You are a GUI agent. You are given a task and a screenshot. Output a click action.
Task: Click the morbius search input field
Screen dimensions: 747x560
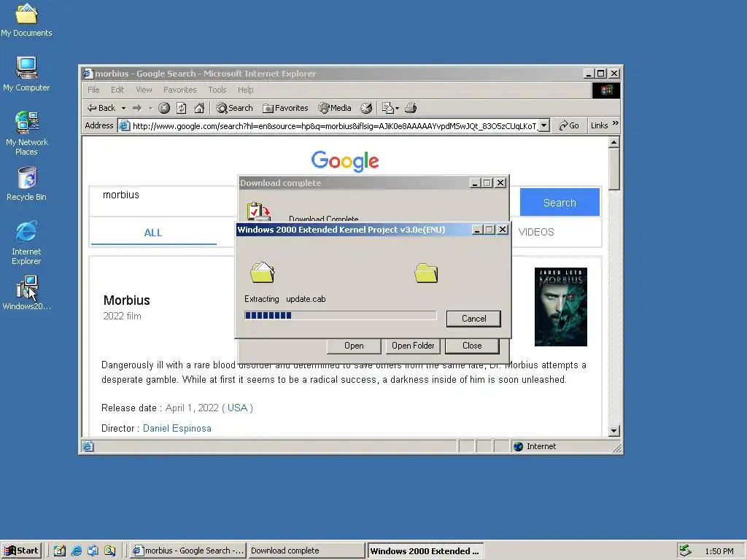164,201
